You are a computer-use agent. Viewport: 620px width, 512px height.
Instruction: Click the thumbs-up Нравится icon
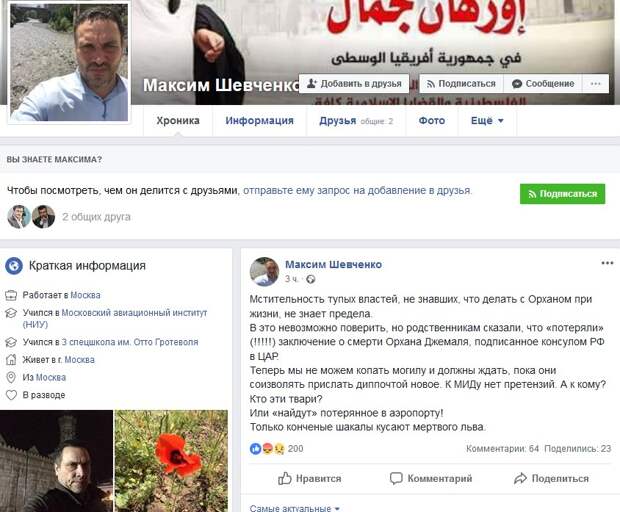click(285, 478)
